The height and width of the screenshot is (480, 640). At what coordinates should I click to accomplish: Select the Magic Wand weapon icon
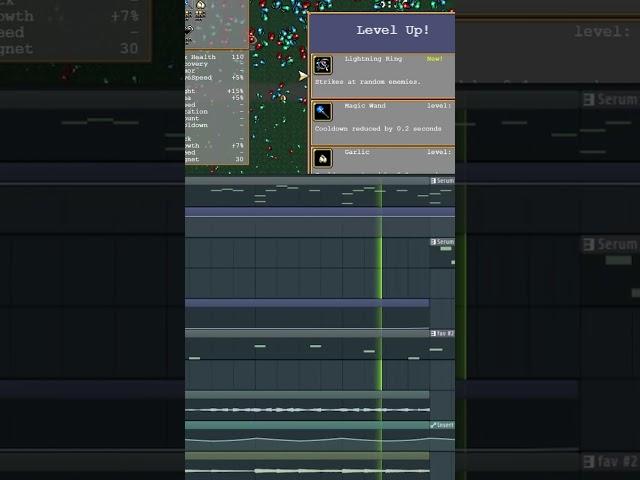click(x=322, y=111)
